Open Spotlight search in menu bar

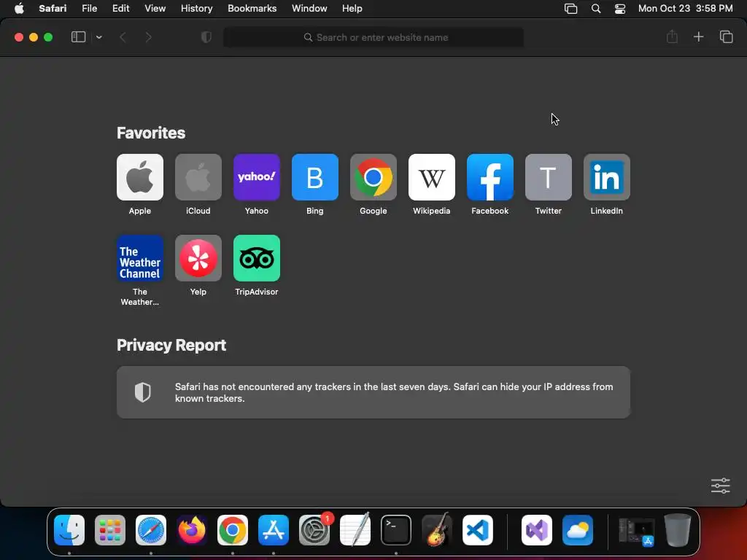[595, 9]
